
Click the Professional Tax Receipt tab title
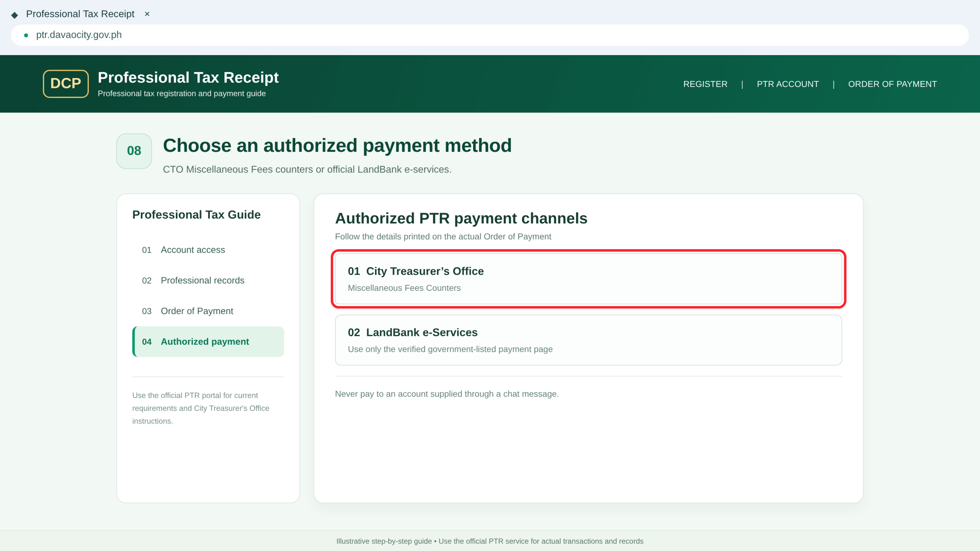(80, 14)
